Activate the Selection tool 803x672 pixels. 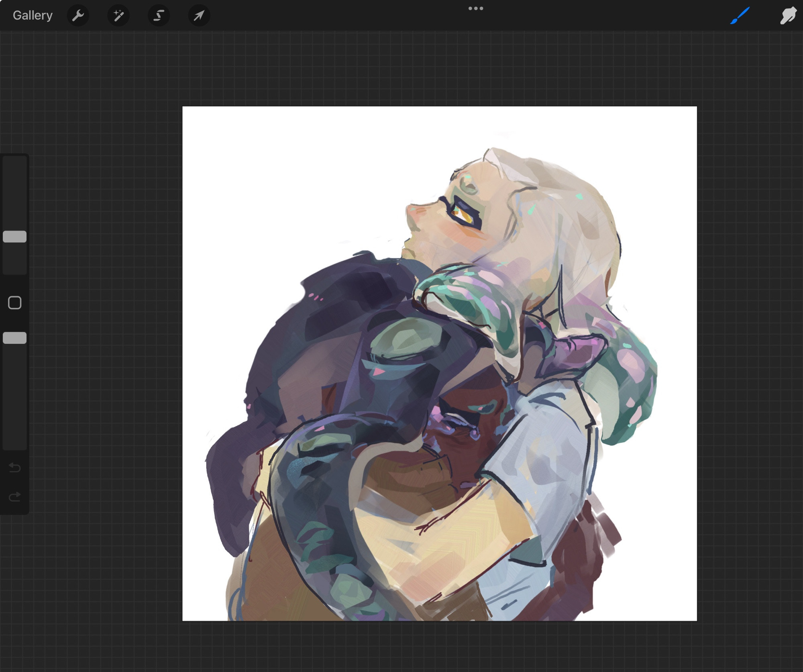(x=159, y=16)
